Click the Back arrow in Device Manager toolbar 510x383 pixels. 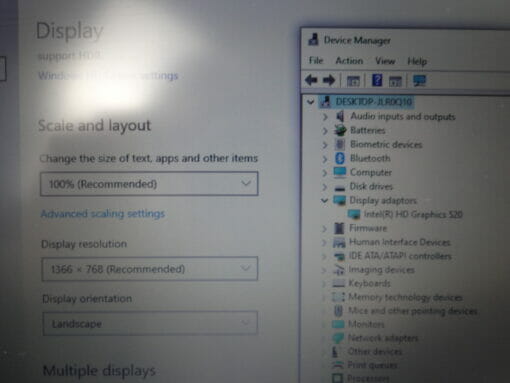coord(311,80)
